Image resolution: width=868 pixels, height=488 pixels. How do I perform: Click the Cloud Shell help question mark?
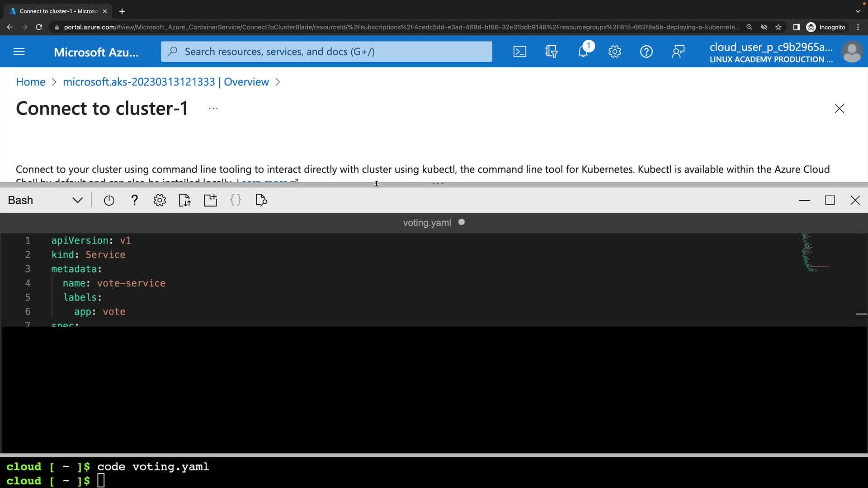click(x=134, y=200)
